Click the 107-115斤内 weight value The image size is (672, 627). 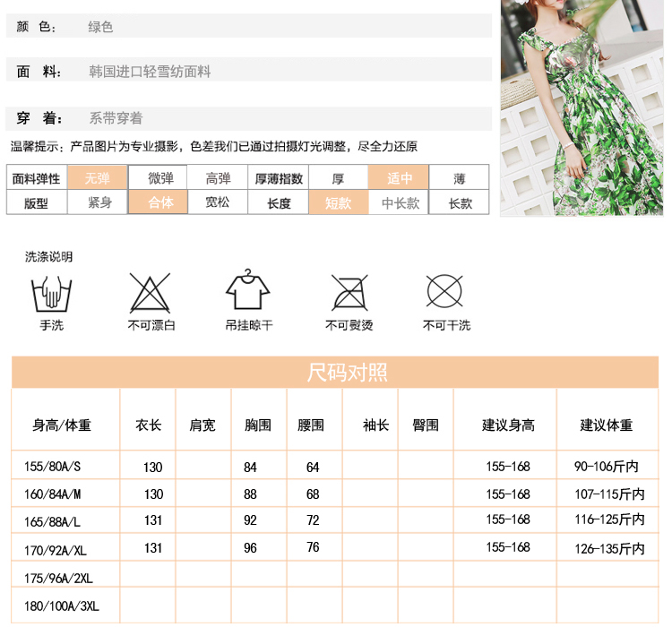tap(609, 494)
